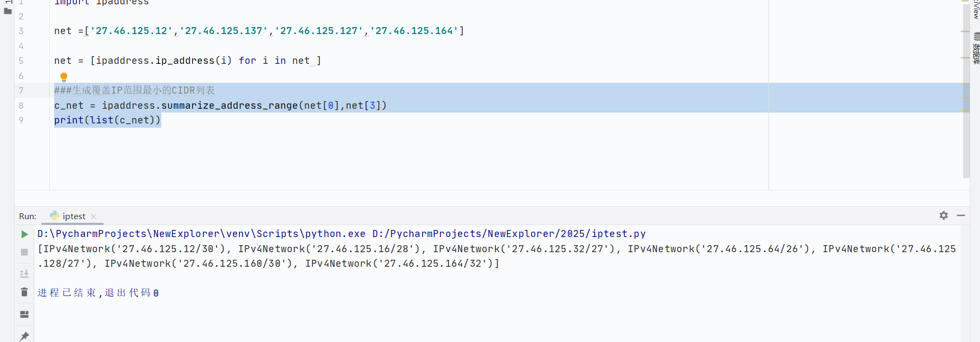Close the iptest run tab
This screenshot has width=980, height=342.
tap(94, 216)
